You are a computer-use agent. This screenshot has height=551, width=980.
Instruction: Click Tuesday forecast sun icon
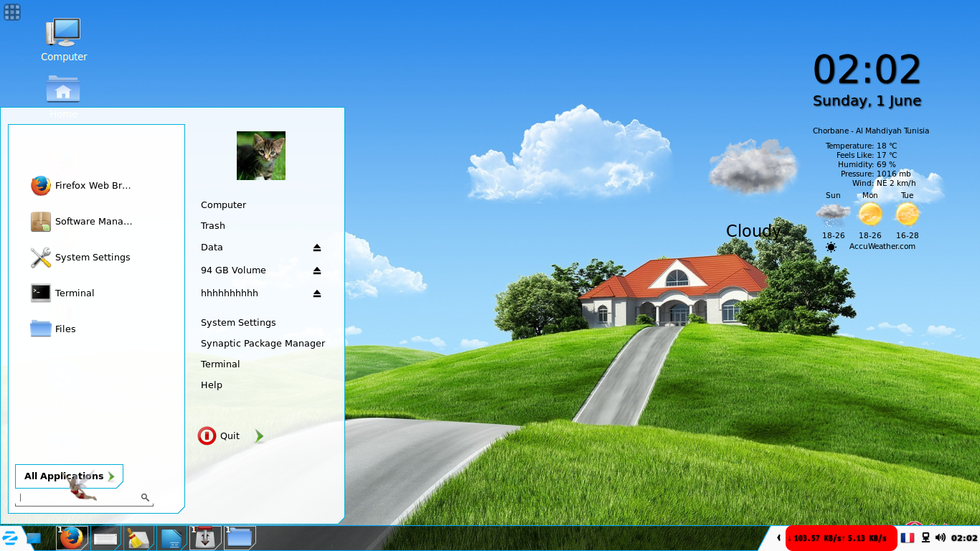907,215
